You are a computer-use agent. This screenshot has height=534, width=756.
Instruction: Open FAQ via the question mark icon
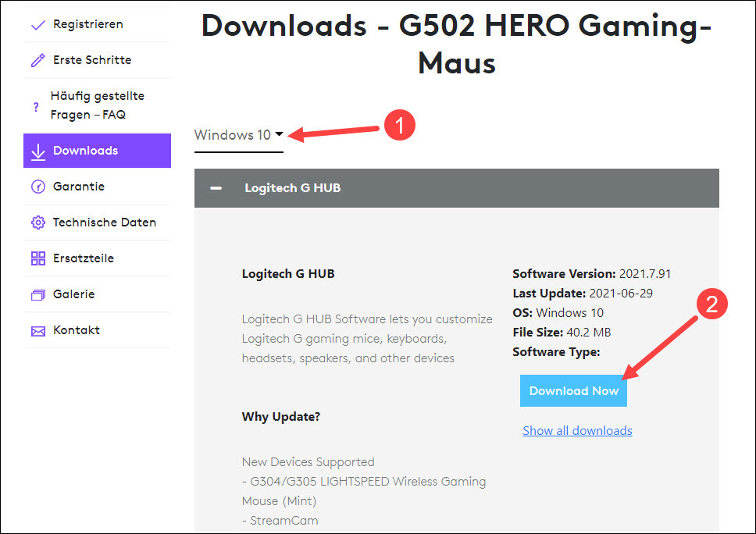coord(37,105)
